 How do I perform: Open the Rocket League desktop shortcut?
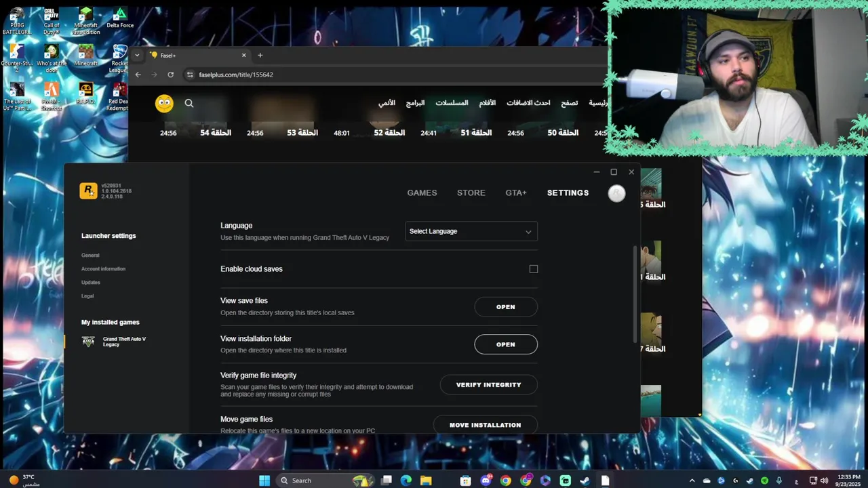click(119, 59)
